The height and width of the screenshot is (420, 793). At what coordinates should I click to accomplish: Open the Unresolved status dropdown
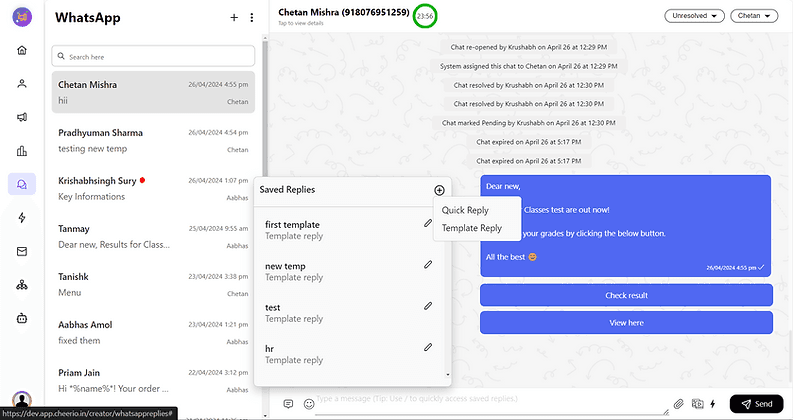coord(694,16)
